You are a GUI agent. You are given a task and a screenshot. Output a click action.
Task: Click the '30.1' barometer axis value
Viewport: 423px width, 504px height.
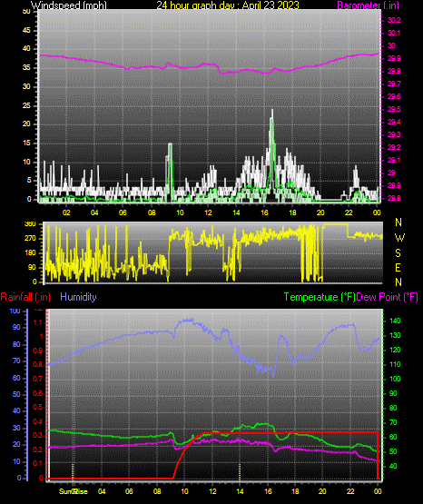click(394, 33)
